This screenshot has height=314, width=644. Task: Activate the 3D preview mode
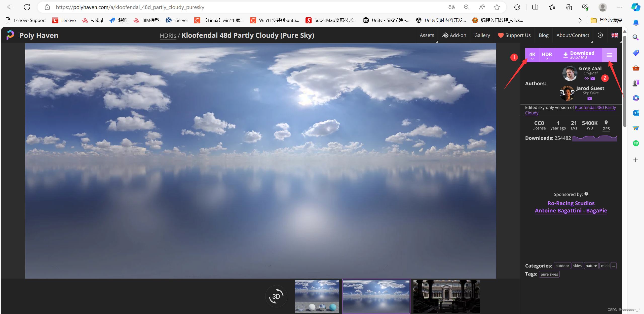(x=276, y=296)
